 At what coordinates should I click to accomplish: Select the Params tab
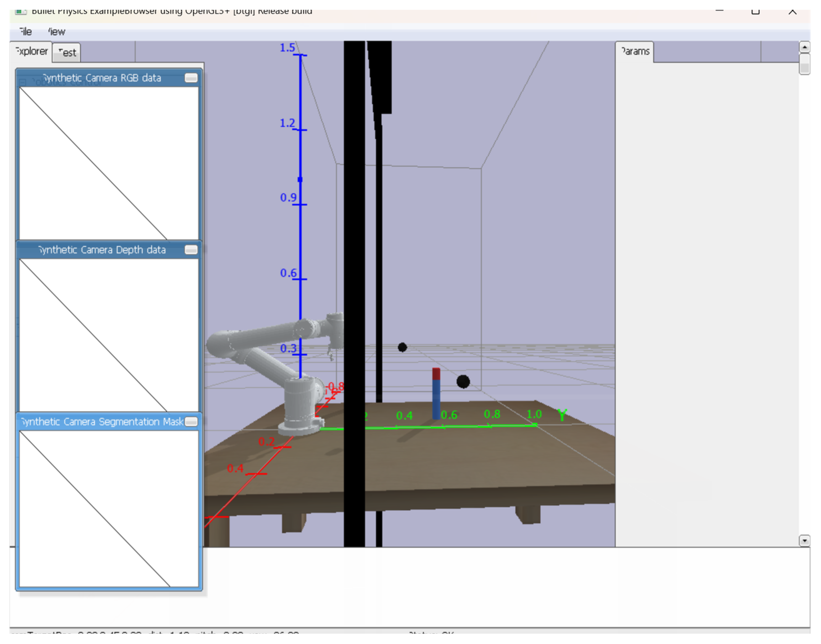635,51
